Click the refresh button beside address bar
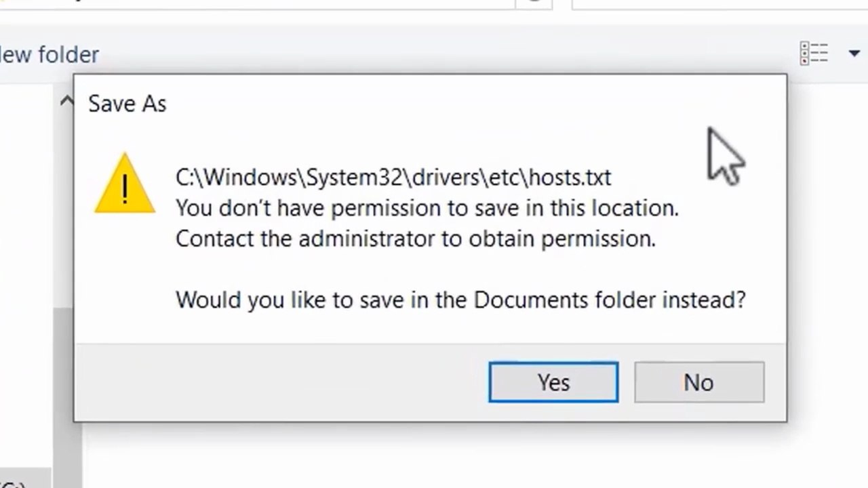Screen dimensions: 868x488 pos(535,3)
